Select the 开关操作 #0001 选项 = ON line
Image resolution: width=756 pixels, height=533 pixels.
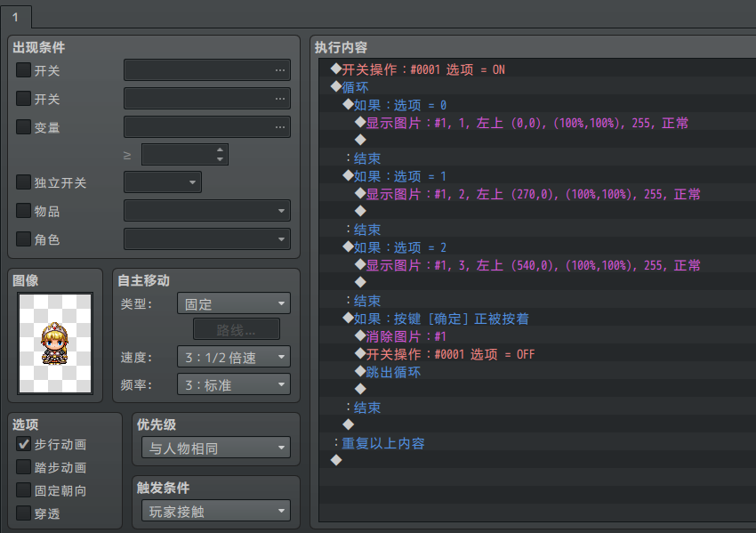pos(537,69)
